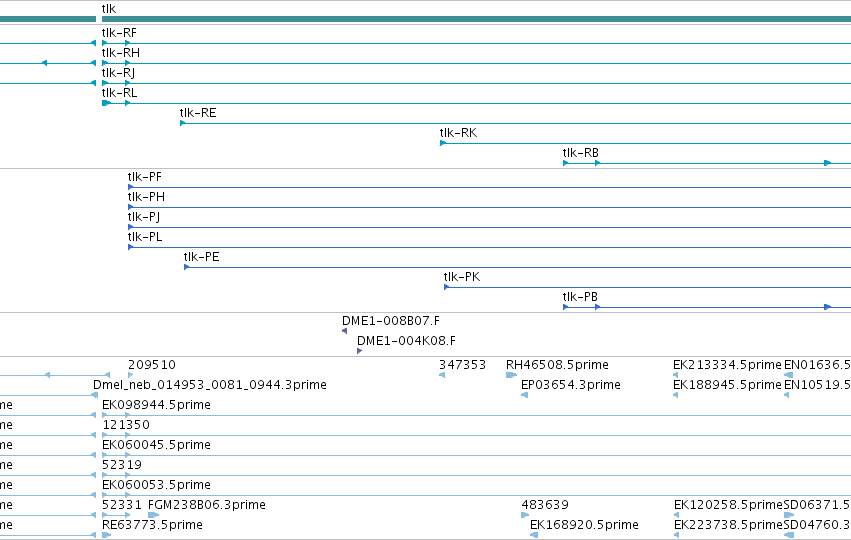Click the arrow glyph under EK188945.5prime
Screen dimensions: 851x540
676,395
